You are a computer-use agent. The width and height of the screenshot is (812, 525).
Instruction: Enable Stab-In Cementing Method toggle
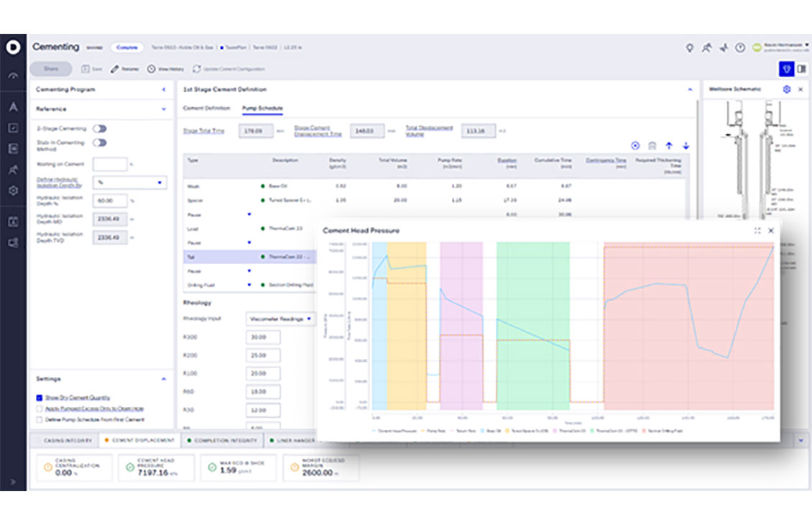[x=100, y=142]
